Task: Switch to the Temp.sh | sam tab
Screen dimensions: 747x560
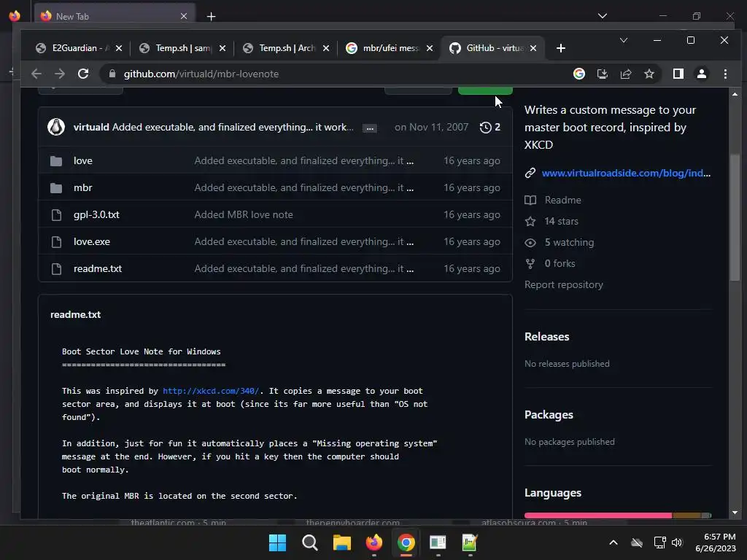Action: click(x=183, y=48)
